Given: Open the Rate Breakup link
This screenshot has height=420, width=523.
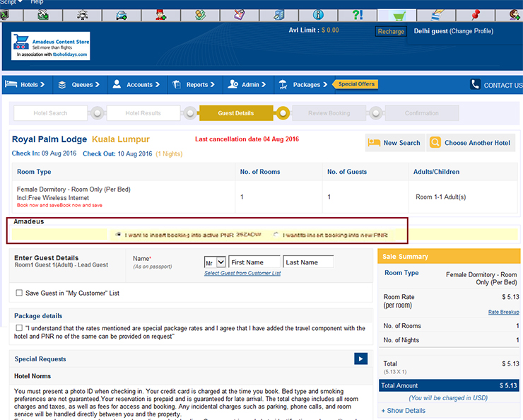Looking at the screenshot, I should pos(503,312).
